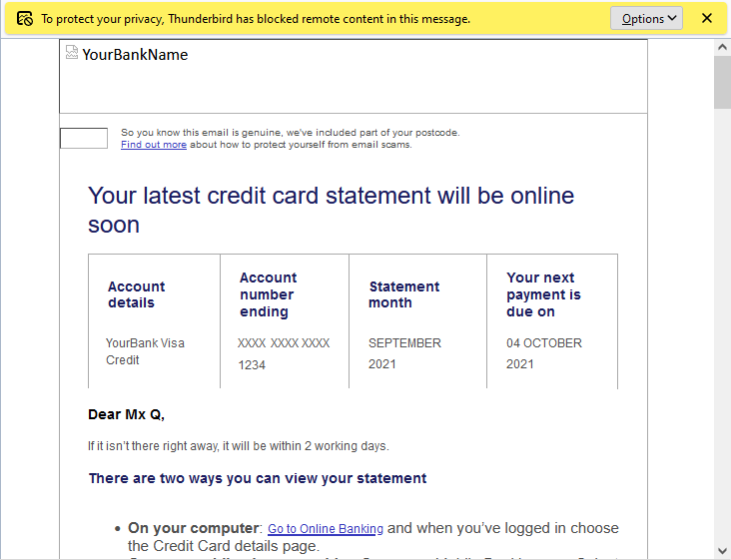Click the vertical scrollbar thumb
The image size is (731, 560).
(x=722, y=82)
